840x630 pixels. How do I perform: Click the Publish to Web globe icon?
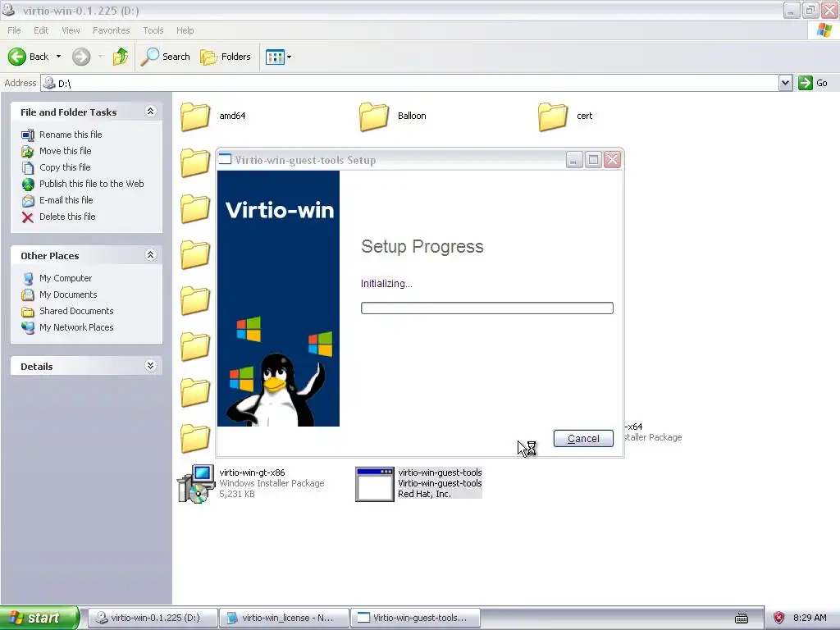28,185
